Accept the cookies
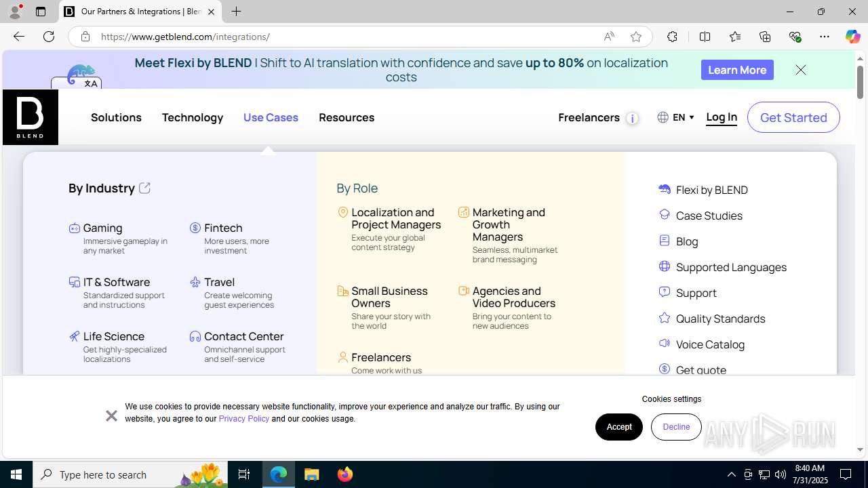 (x=619, y=427)
